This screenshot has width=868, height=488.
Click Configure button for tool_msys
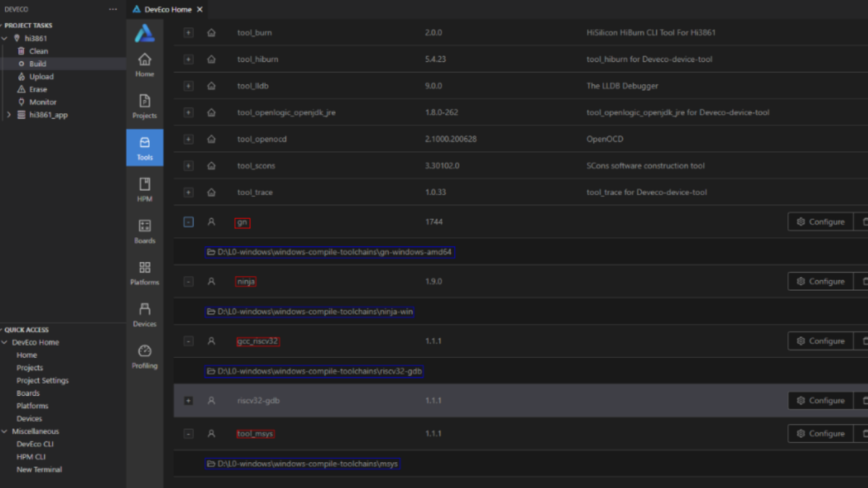[820, 434]
